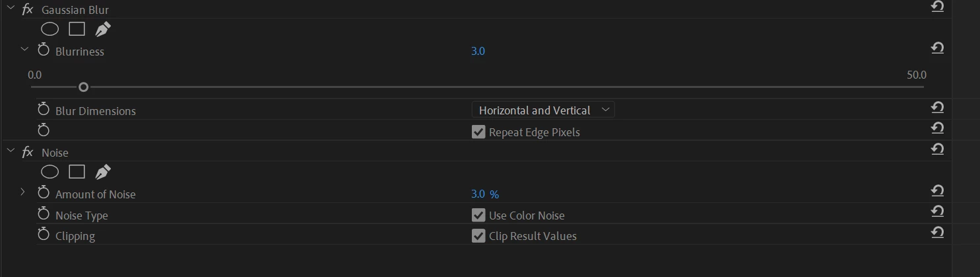Toggle the Noise fx effect button
The image size is (980, 277).
click(x=27, y=152)
